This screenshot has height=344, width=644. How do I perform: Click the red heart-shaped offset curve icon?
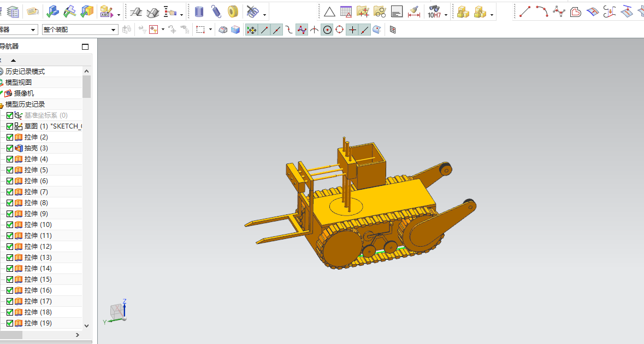pyautogui.click(x=576, y=12)
